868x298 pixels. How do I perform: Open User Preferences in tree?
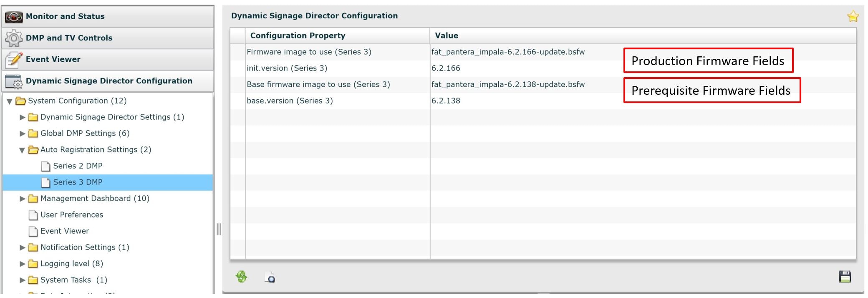pyautogui.click(x=72, y=215)
